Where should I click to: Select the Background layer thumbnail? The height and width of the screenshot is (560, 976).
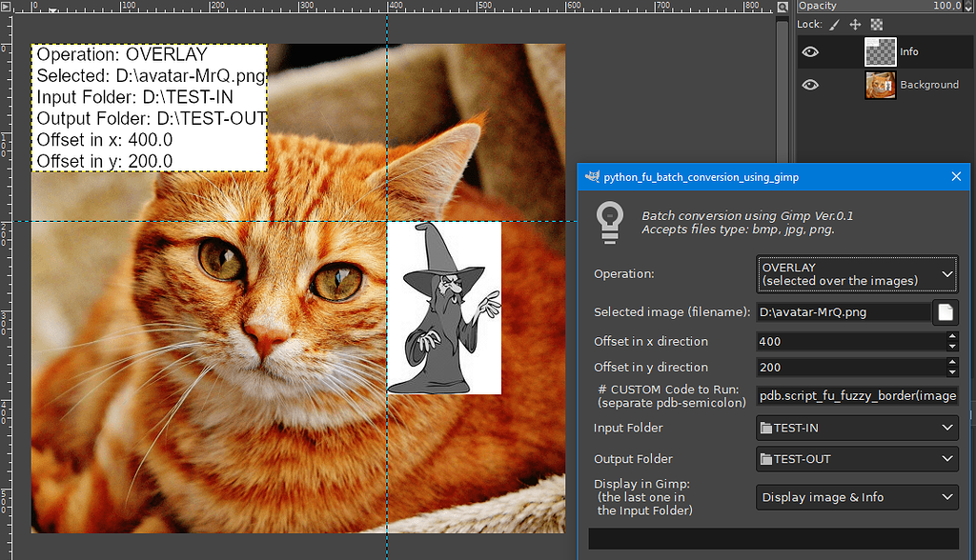click(880, 84)
